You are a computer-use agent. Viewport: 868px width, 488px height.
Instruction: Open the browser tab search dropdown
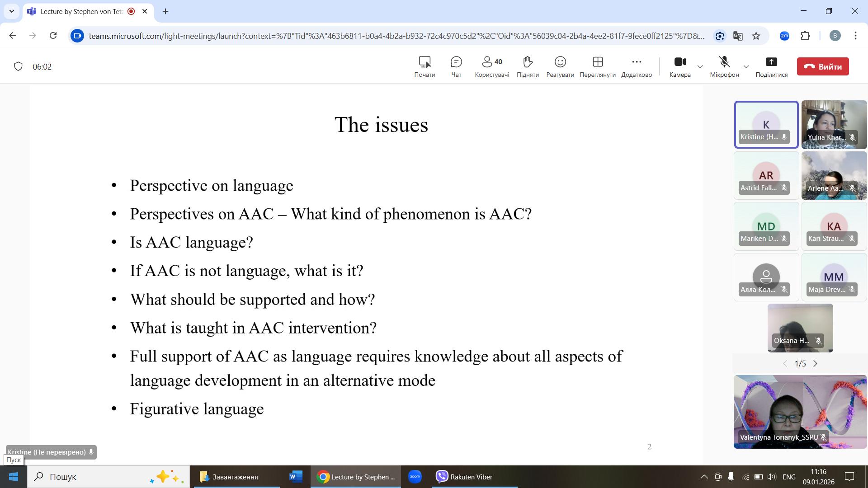coord(11,11)
